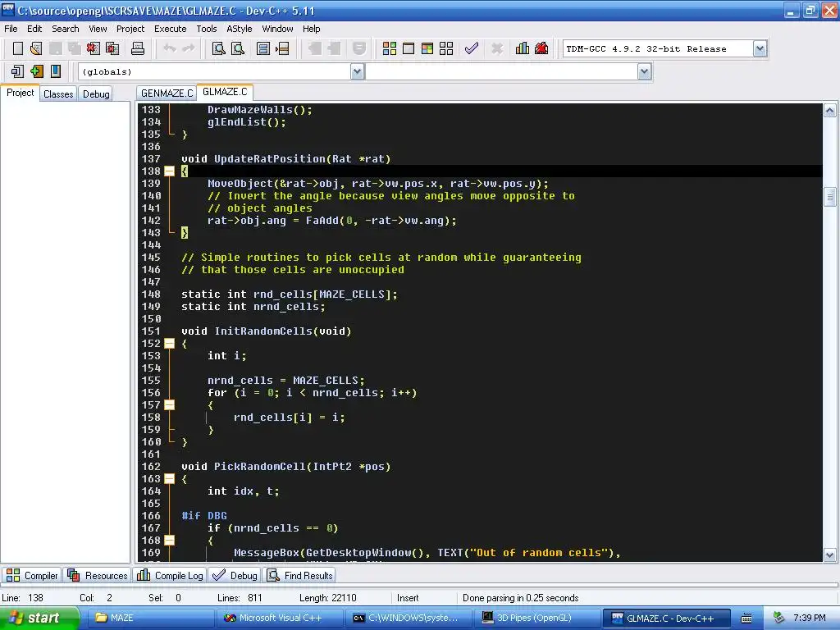The height and width of the screenshot is (630, 840).
Task: Open the bottom panel Debug tab
Action: pyautogui.click(x=235, y=575)
